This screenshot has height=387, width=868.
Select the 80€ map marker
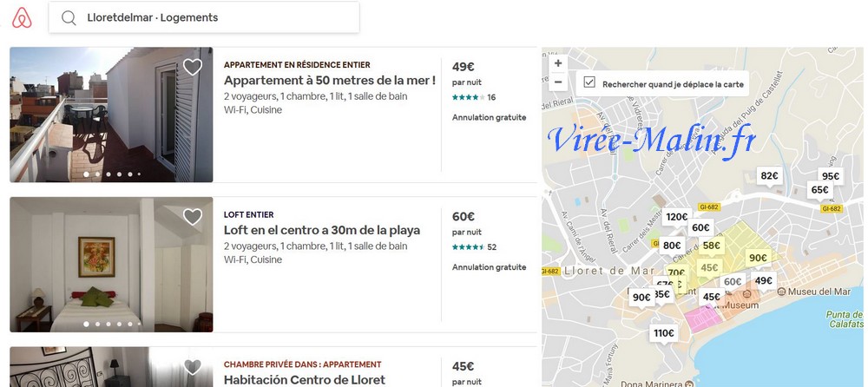point(672,246)
